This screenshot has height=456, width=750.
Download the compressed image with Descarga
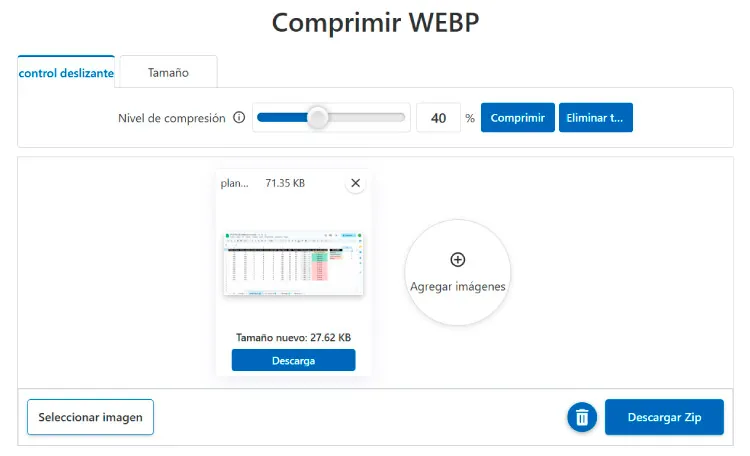293,360
